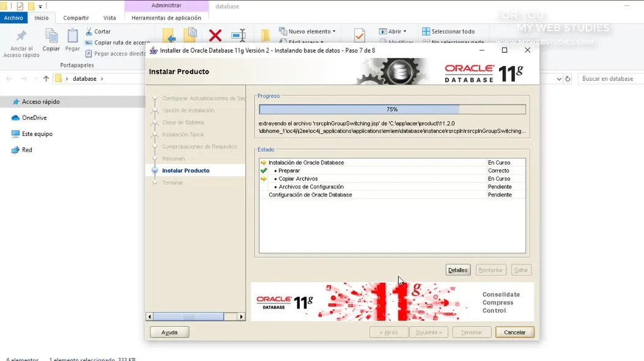Refresh the database folder view

coord(568,78)
